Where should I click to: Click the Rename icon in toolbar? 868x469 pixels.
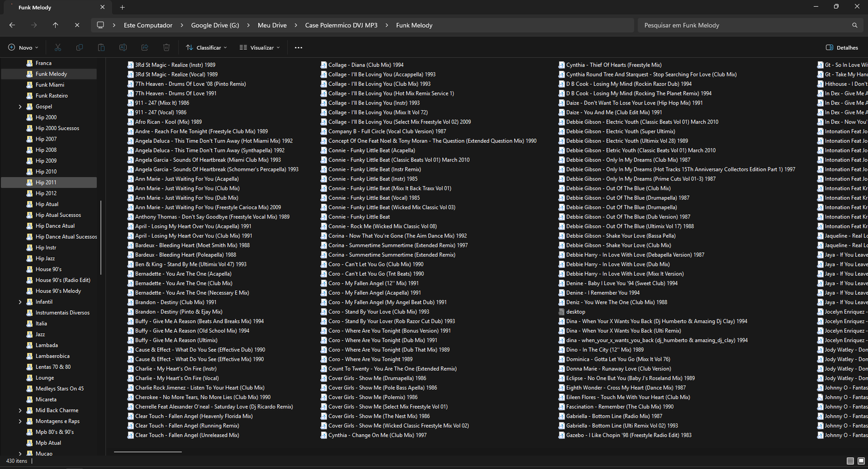point(123,48)
